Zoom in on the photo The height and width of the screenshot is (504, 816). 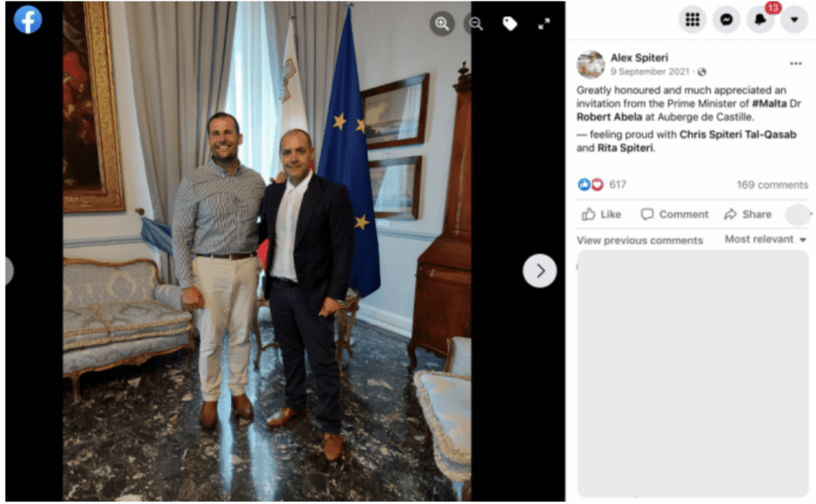(442, 23)
